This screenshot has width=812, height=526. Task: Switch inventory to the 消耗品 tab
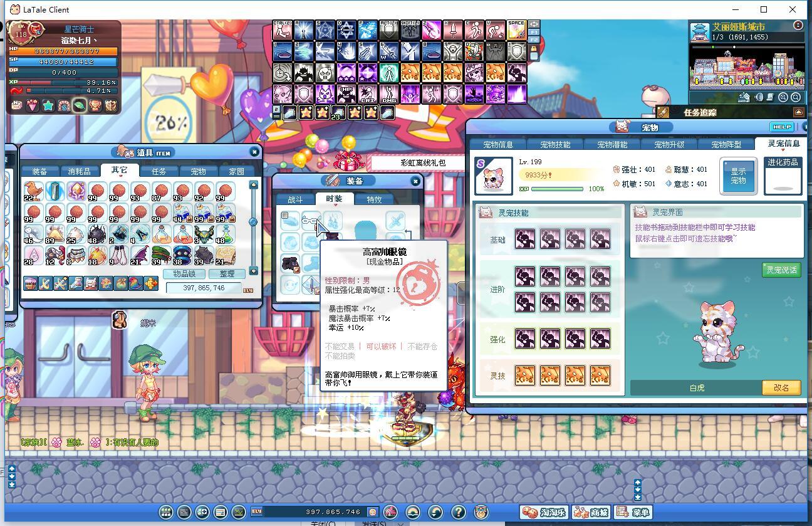[x=79, y=171]
